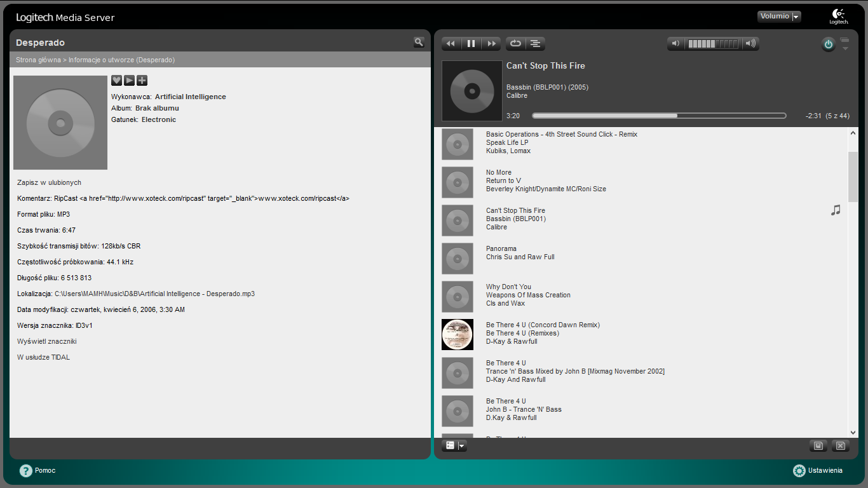Pause playback of the current track

click(x=471, y=44)
